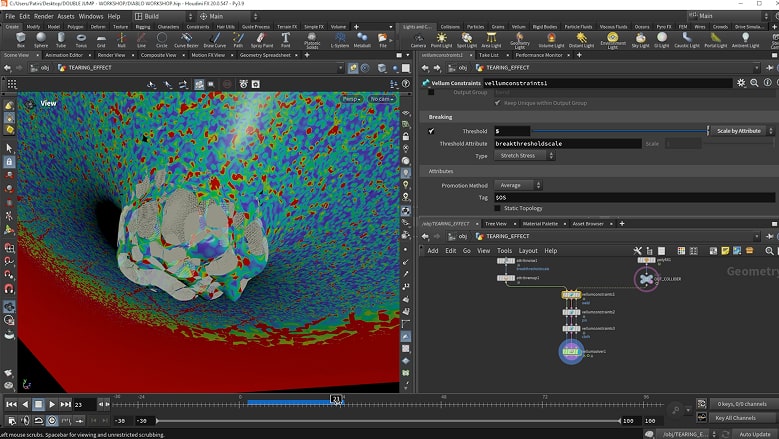The height and width of the screenshot is (439, 779).
Task: Open the Render menu
Action: pos(43,16)
